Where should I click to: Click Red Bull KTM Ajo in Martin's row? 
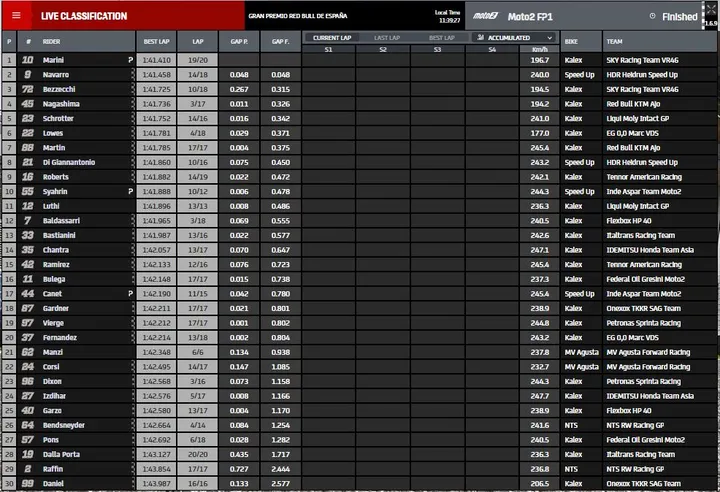[633, 147]
